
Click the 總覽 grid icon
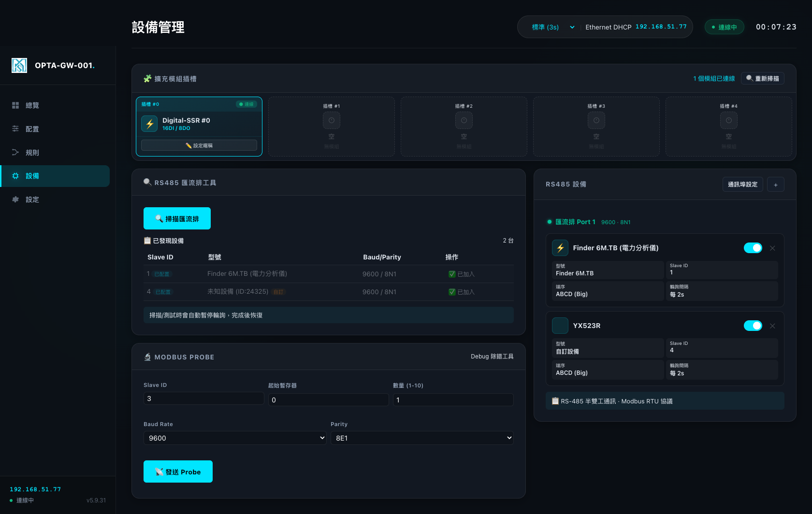pos(15,105)
